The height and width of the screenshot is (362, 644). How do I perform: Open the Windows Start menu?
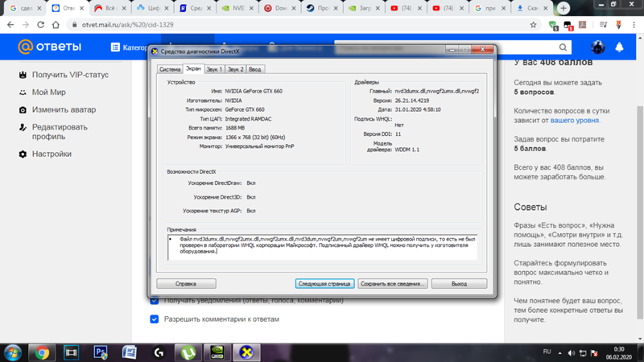(x=13, y=352)
